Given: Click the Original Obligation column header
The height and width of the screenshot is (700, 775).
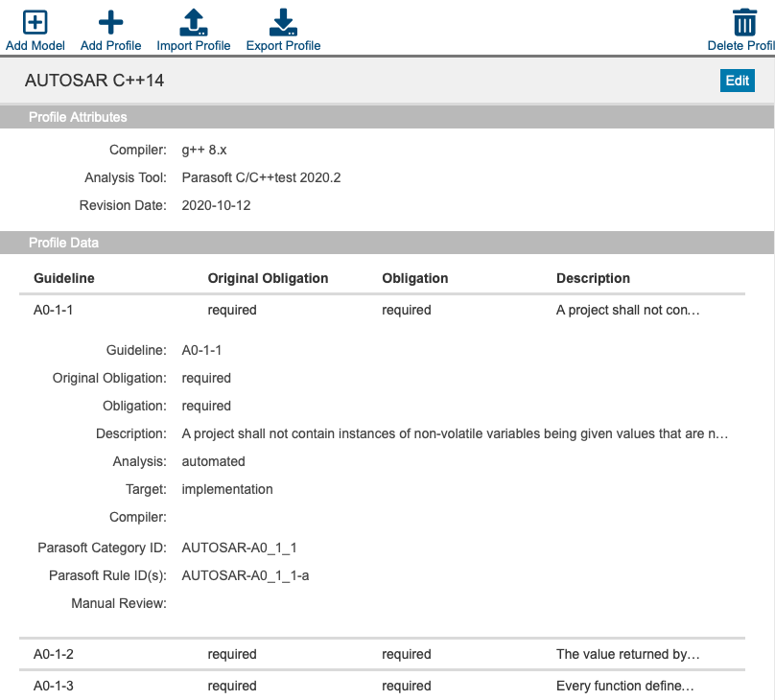Looking at the screenshot, I should point(268,278).
